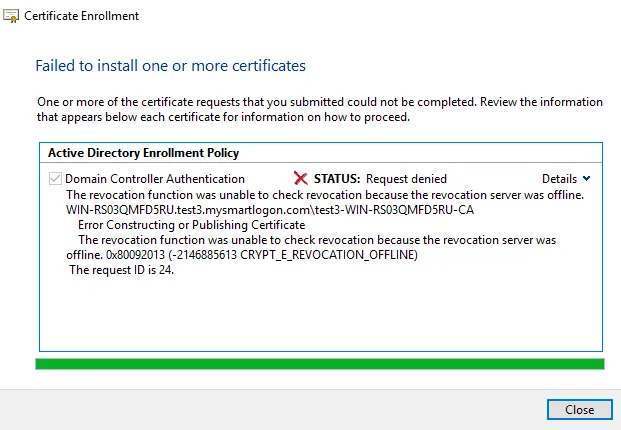Click the red X status icon
The width and height of the screenshot is (621, 430).
click(301, 179)
